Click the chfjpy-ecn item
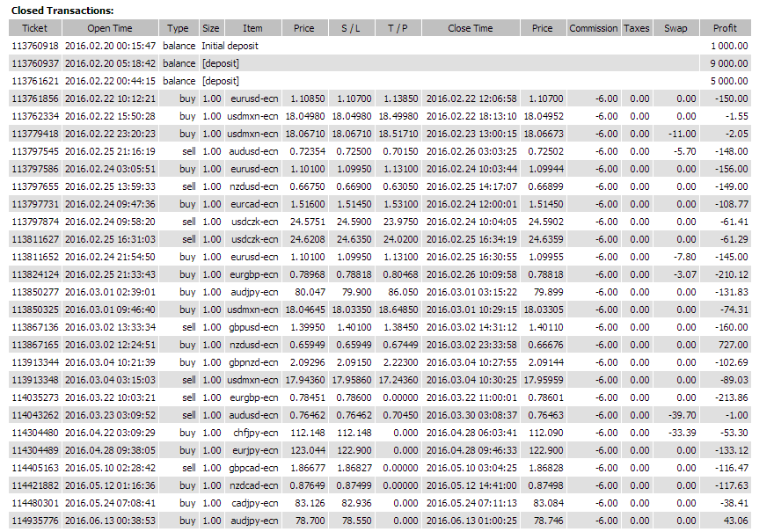 pyautogui.click(x=256, y=433)
